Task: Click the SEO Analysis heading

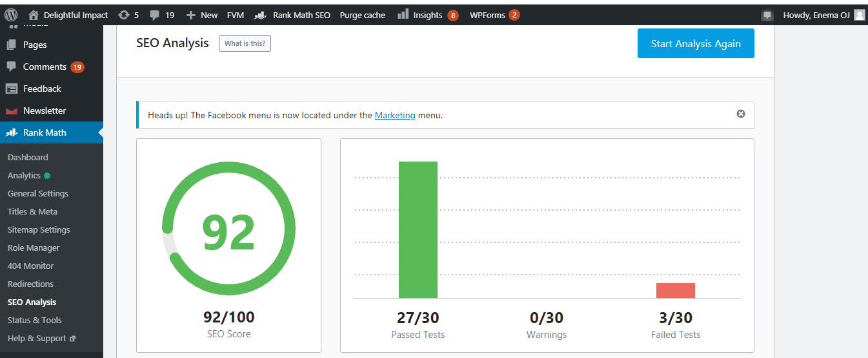Action: 173,43
